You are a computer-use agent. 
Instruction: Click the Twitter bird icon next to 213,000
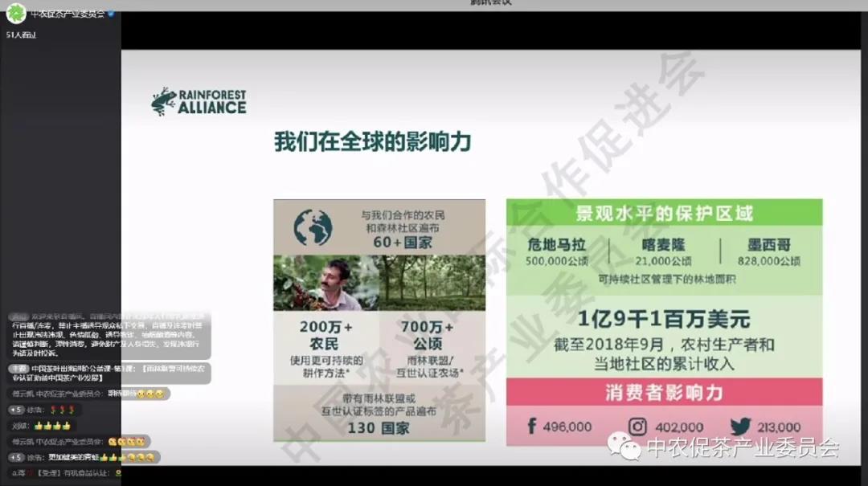tap(741, 427)
